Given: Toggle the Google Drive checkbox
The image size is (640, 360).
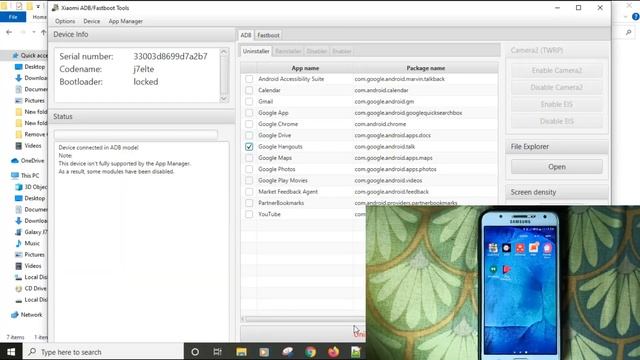Looking at the screenshot, I should click(x=249, y=135).
